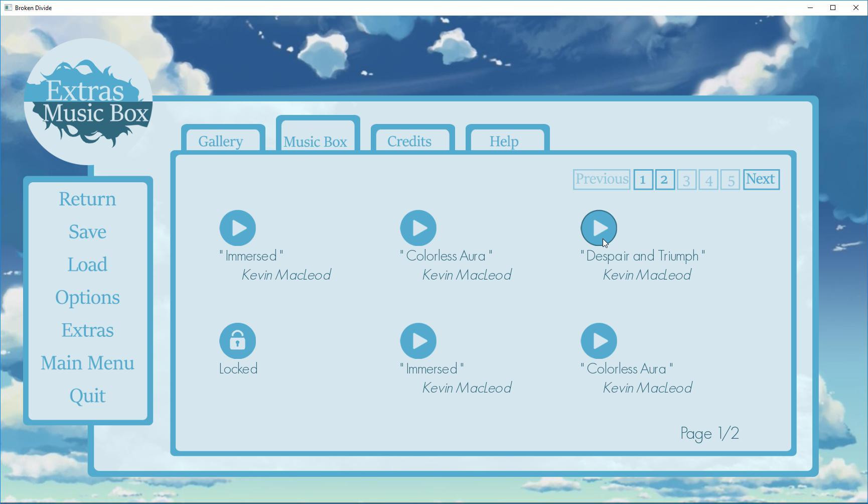
Task: Click the Extras Music Box logo
Action: pos(88,101)
